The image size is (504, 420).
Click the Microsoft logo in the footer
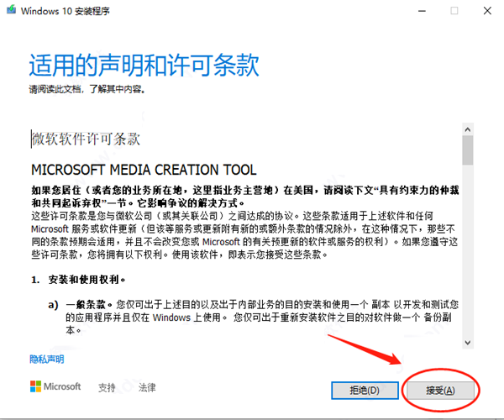pyautogui.click(x=55, y=387)
